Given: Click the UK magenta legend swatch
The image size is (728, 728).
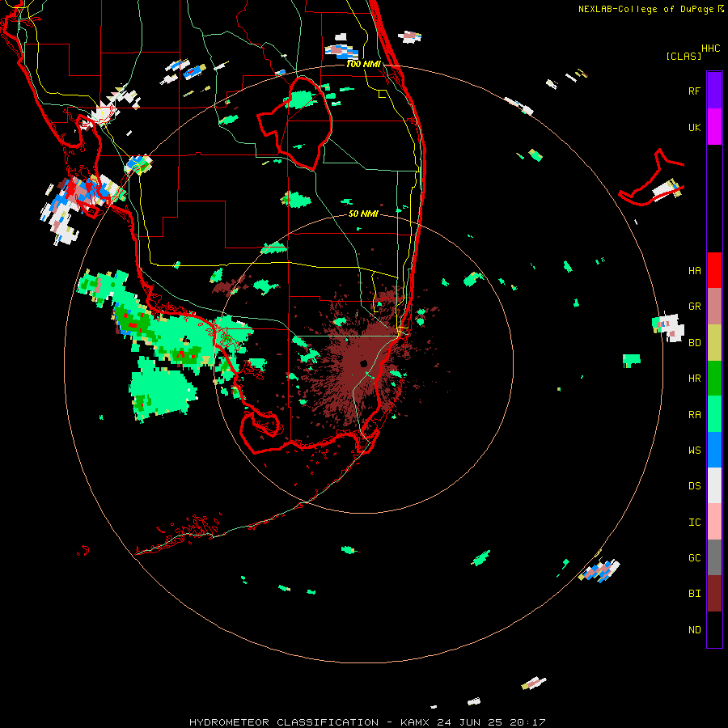Looking at the screenshot, I should [714, 126].
